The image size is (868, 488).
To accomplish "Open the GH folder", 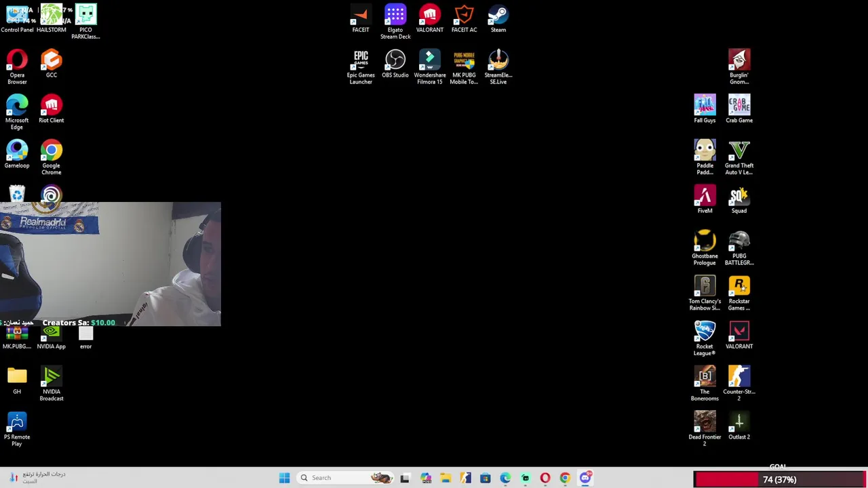I will tap(17, 381).
